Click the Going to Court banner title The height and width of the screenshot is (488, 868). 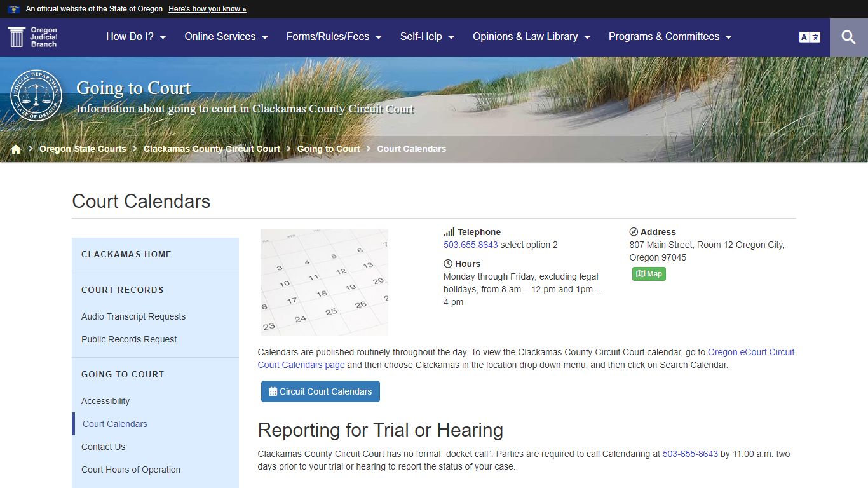[x=133, y=88]
